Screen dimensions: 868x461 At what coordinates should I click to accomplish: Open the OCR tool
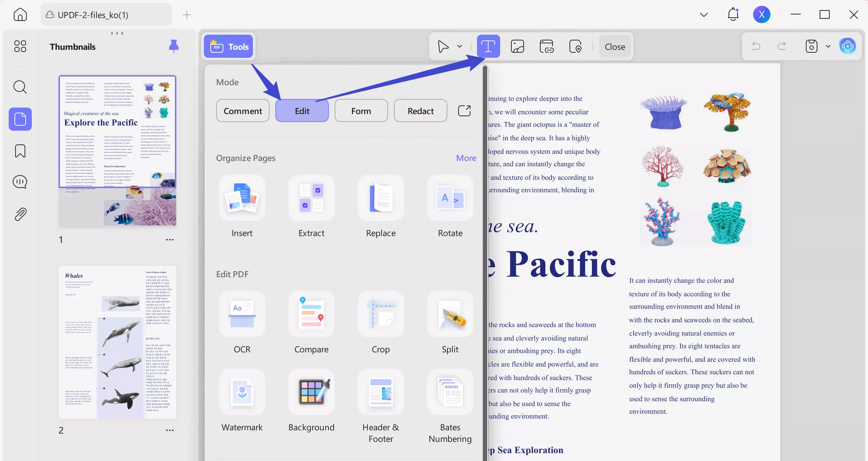click(x=242, y=314)
